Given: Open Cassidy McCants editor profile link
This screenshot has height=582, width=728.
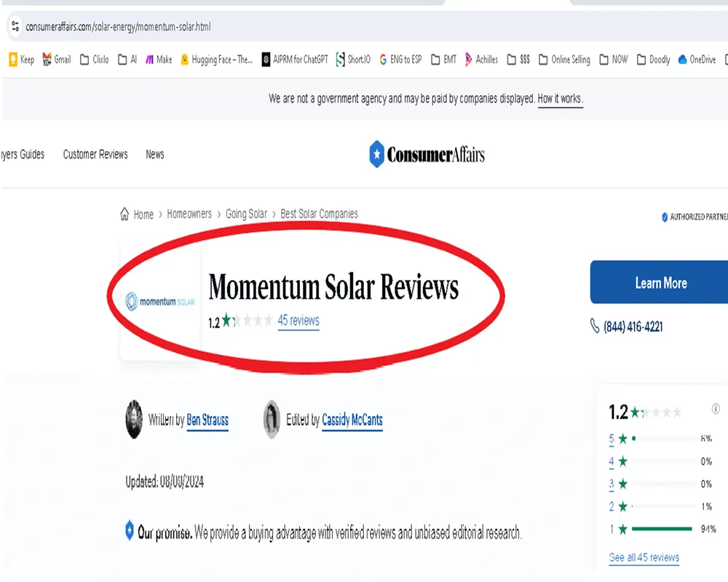Looking at the screenshot, I should [352, 420].
